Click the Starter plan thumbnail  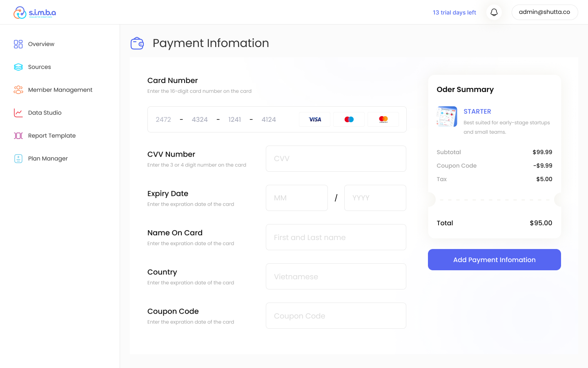(x=447, y=117)
